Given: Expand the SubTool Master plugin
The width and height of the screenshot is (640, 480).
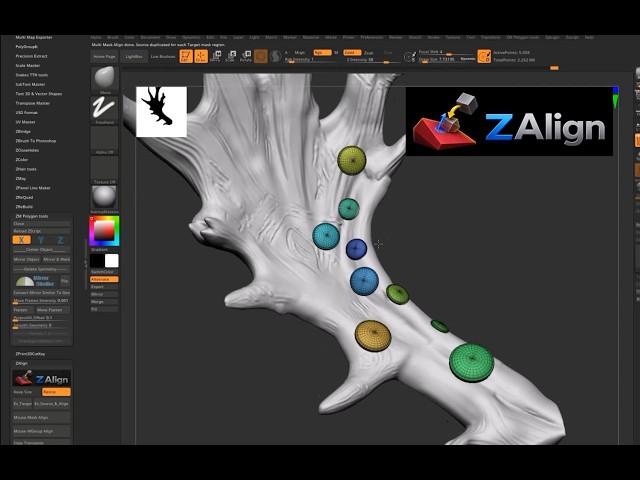Looking at the screenshot, I should click(30, 84).
